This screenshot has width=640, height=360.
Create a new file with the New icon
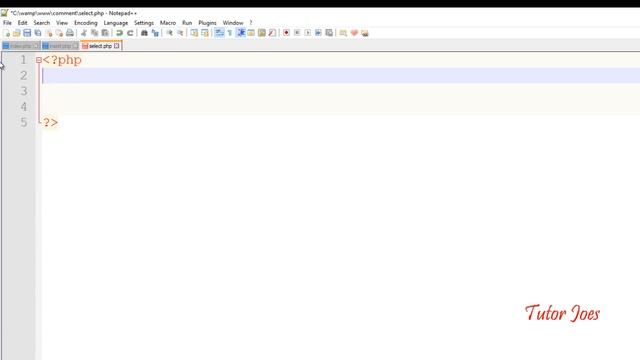(x=6, y=33)
